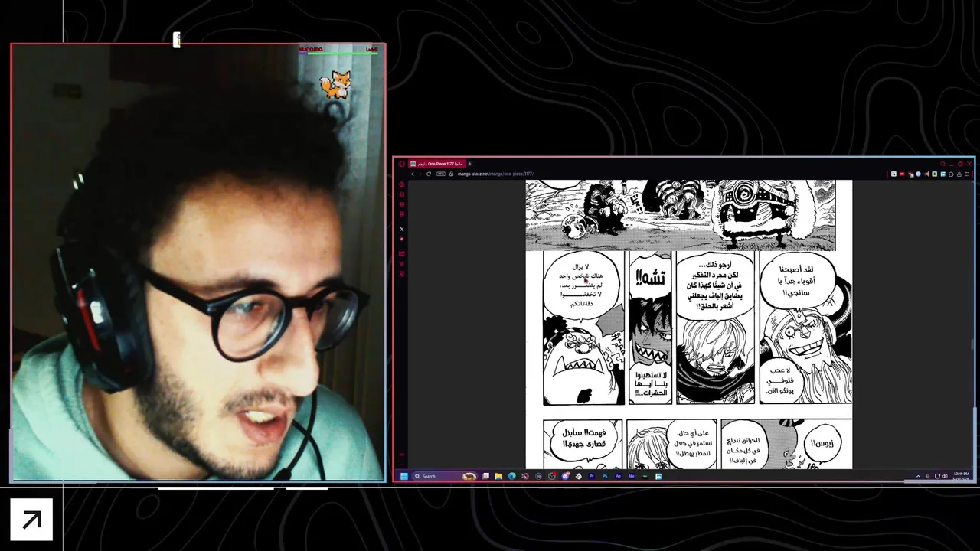Open the VPN badge in address bar
Viewport: 980px width, 551px height.
[x=441, y=174]
